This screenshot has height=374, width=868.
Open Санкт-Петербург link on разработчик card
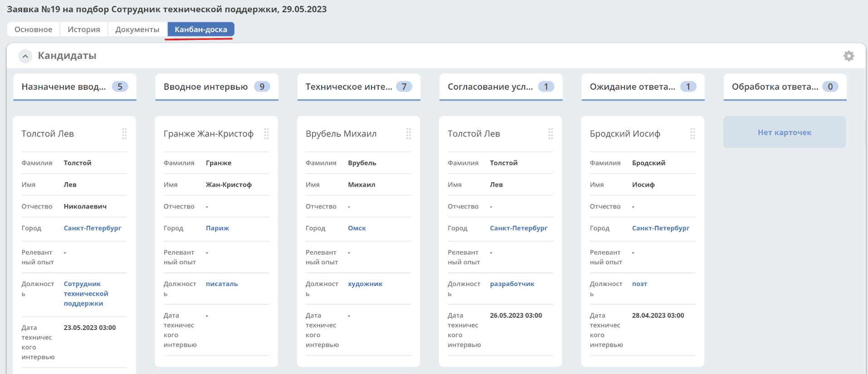(x=519, y=228)
